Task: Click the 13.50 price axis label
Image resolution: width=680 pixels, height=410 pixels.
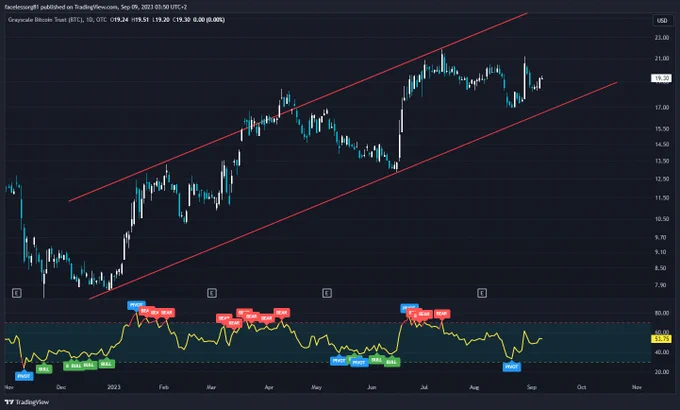Action: pos(662,161)
